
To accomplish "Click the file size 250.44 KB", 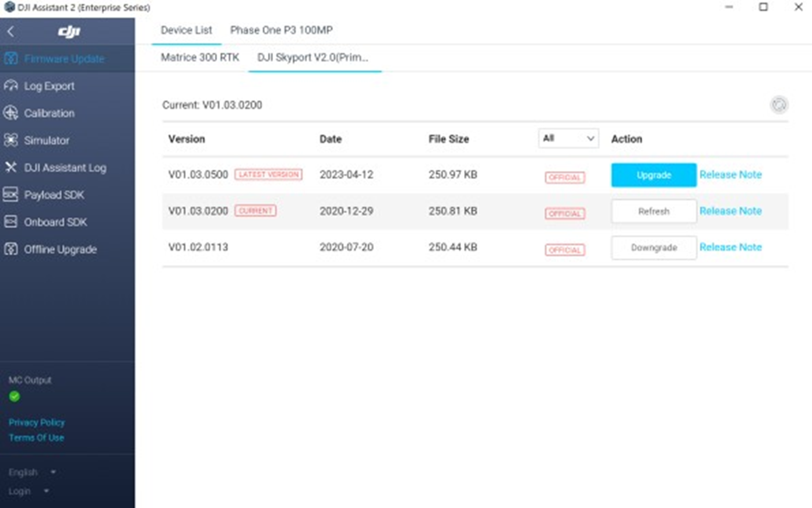I will (453, 247).
